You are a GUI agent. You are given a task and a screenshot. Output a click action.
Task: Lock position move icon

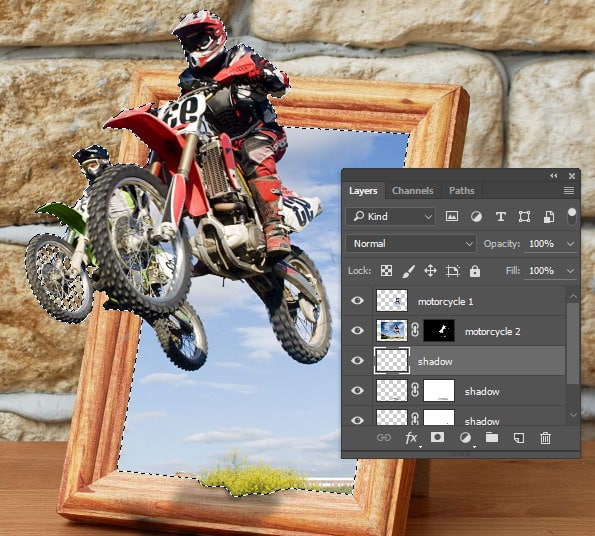pos(430,271)
